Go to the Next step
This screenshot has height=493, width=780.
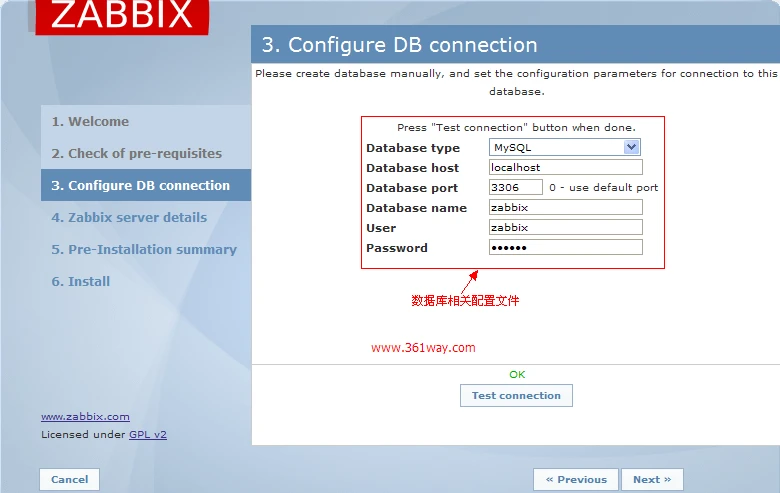652,480
